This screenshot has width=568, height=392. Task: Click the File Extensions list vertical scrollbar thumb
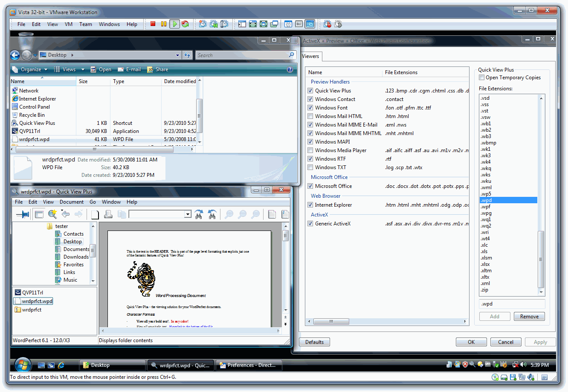(x=541, y=259)
